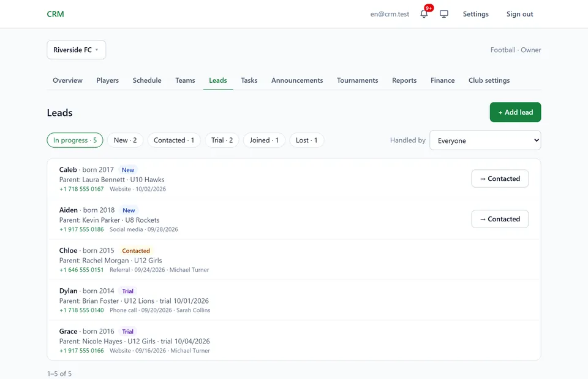Open the Aiden lead name

[x=68, y=210]
